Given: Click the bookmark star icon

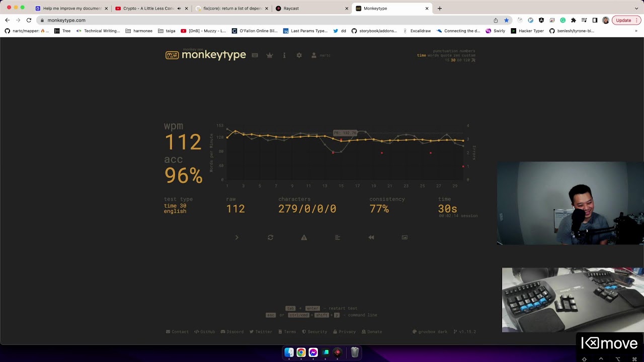Looking at the screenshot, I should pyautogui.click(x=506, y=20).
